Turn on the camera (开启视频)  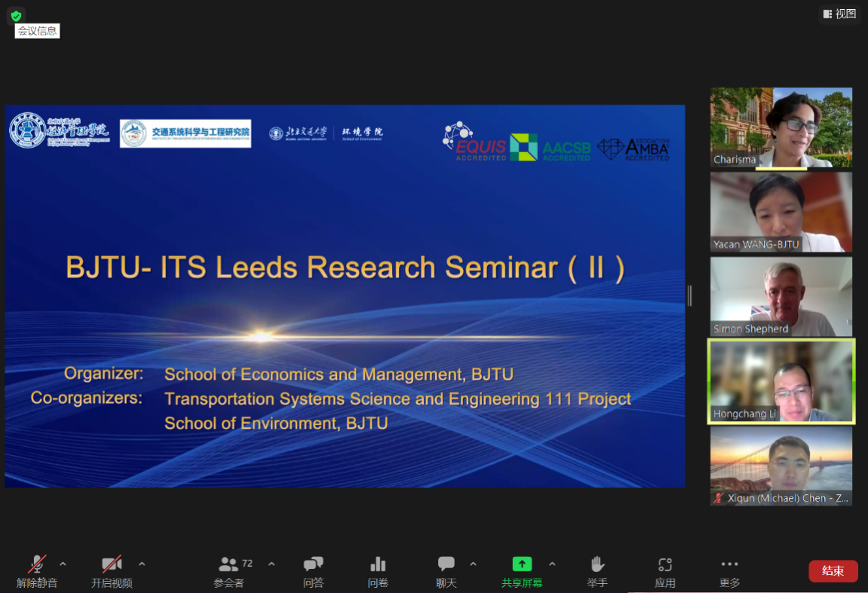coord(112,571)
